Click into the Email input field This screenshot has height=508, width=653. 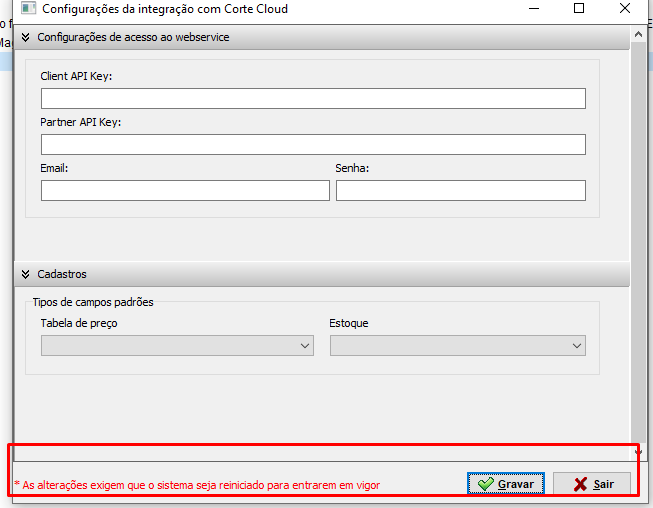[x=185, y=190]
